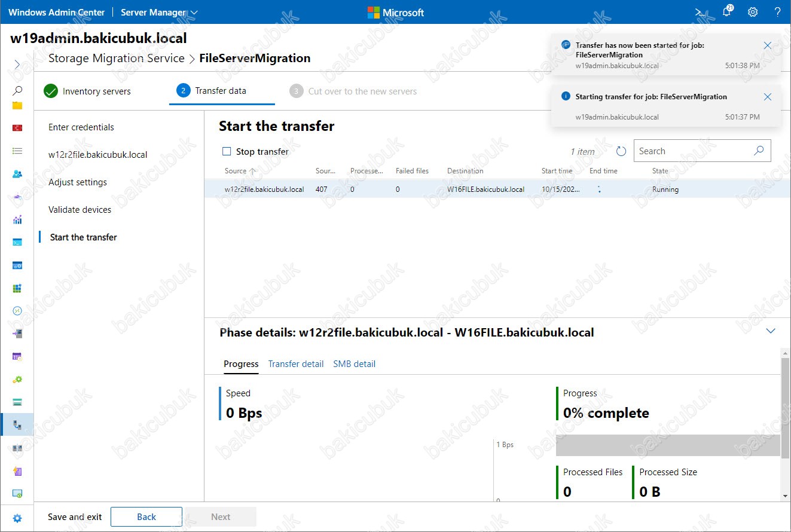Image resolution: width=791 pixels, height=532 pixels.
Task: Open the notifications bell
Action: [x=727, y=12]
